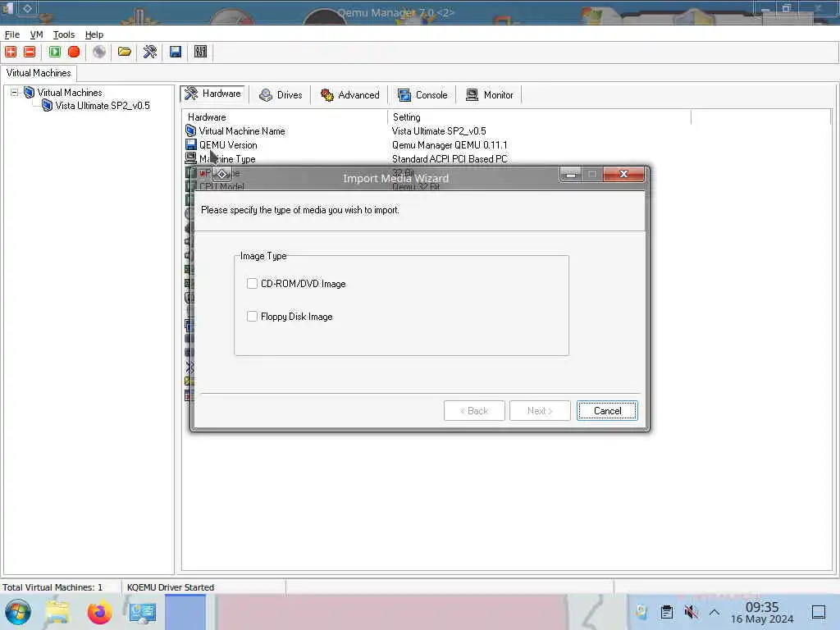Click the Virtual Machine Name row shield icon

click(190, 130)
